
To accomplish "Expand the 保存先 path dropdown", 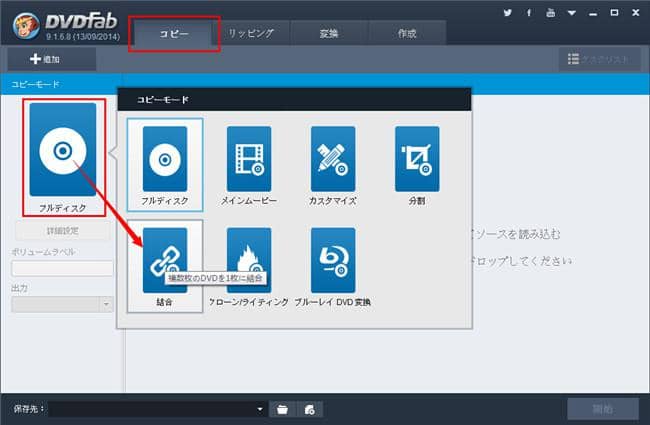I will coord(260,410).
